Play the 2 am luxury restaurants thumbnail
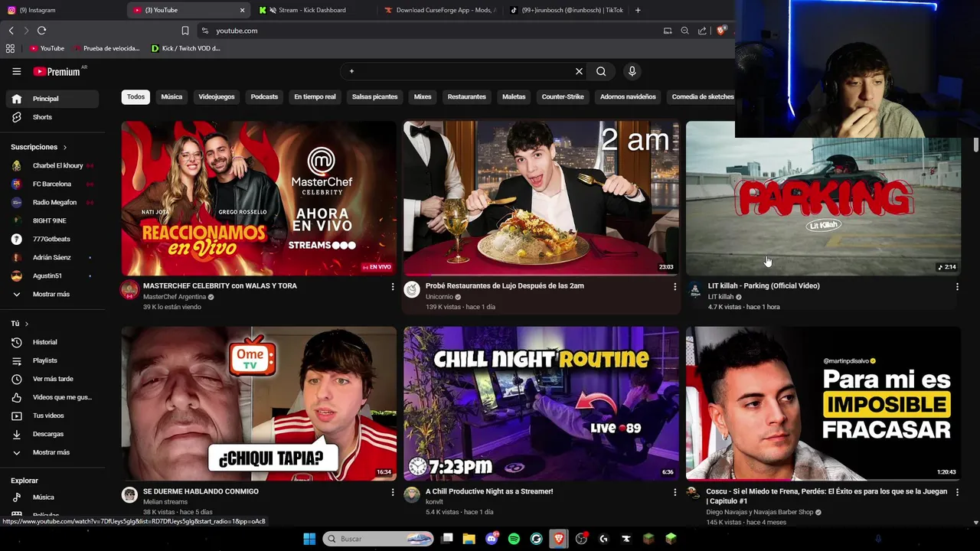 click(x=541, y=198)
